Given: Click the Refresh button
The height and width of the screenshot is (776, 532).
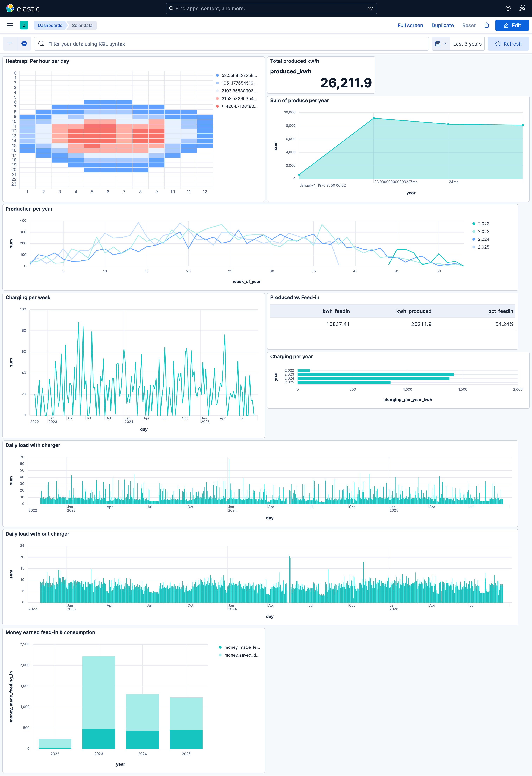Looking at the screenshot, I should pyautogui.click(x=508, y=44).
